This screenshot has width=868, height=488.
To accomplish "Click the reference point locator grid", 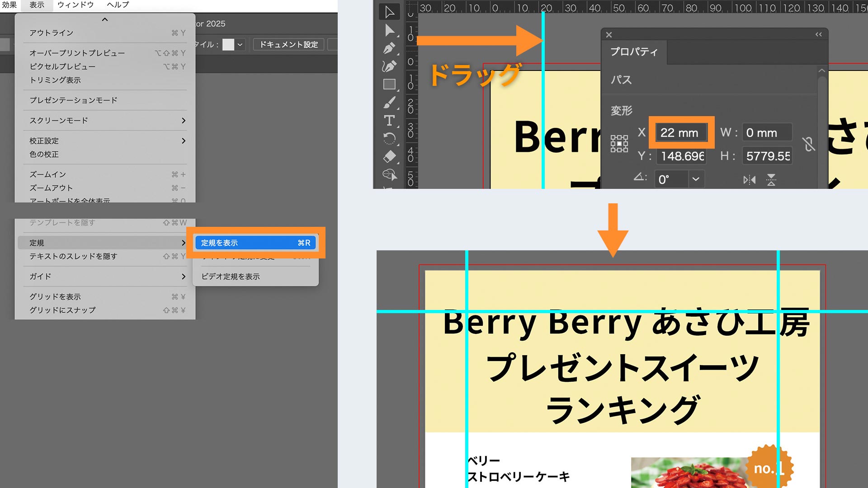I will coord(619,144).
